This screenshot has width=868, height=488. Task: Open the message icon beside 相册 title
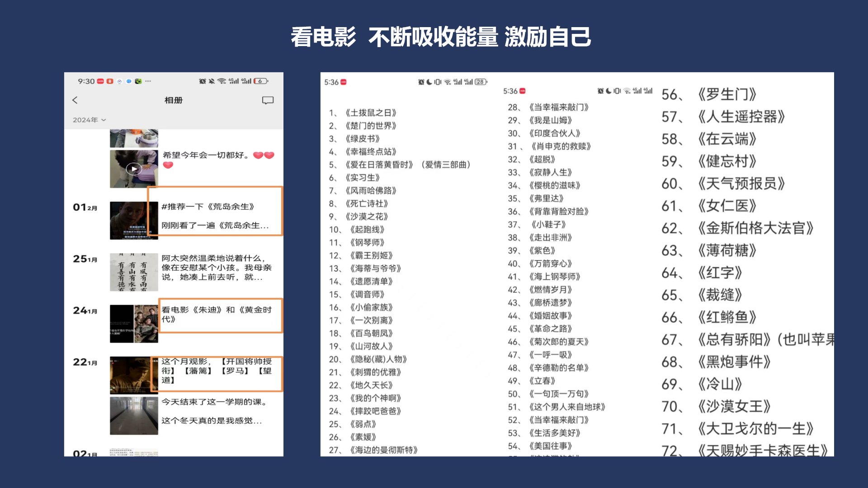point(268,100)
